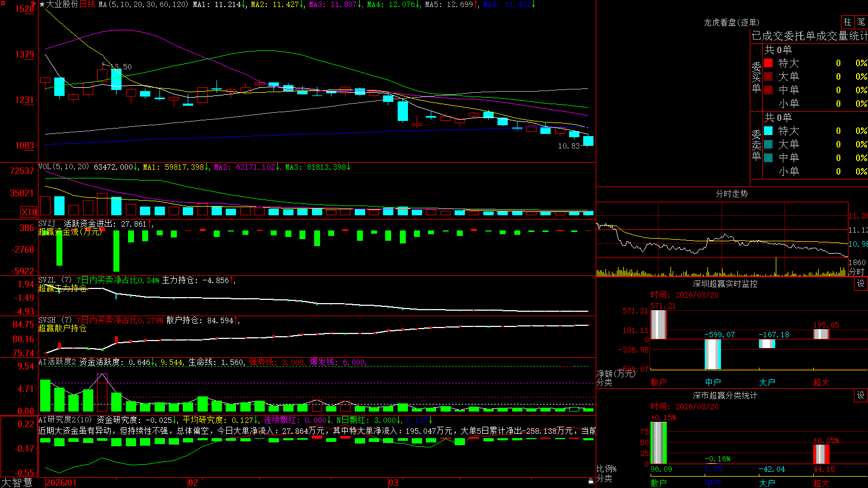This screenshot has height=488, width=868.
Task: Click the 10.83 low price marker
Action: pos(569,146)
